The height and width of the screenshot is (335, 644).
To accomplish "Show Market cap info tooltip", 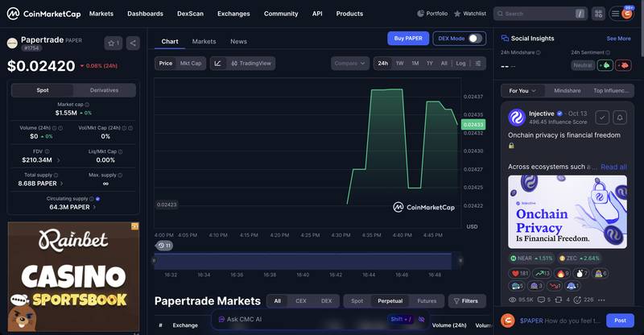I will [x=87, y=105].
